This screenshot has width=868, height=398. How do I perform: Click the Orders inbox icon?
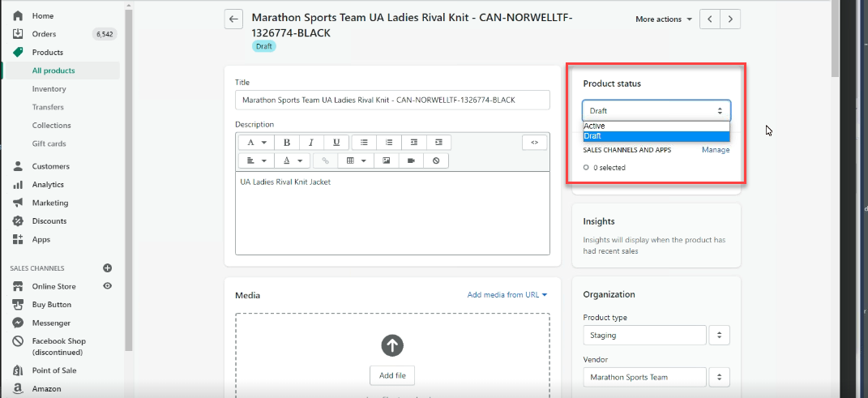(18, 34)
